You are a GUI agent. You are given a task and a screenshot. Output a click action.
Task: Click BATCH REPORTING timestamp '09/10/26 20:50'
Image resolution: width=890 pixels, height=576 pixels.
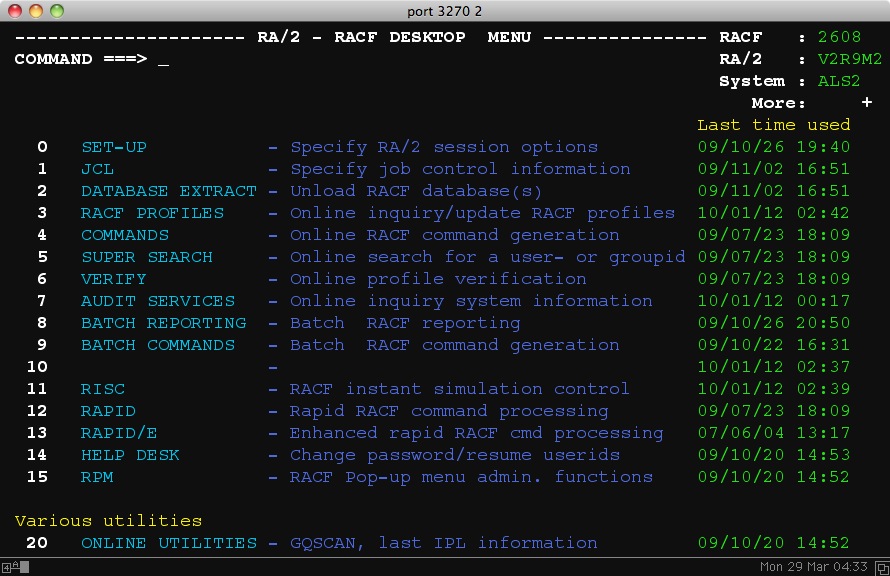tap(774, 323)
